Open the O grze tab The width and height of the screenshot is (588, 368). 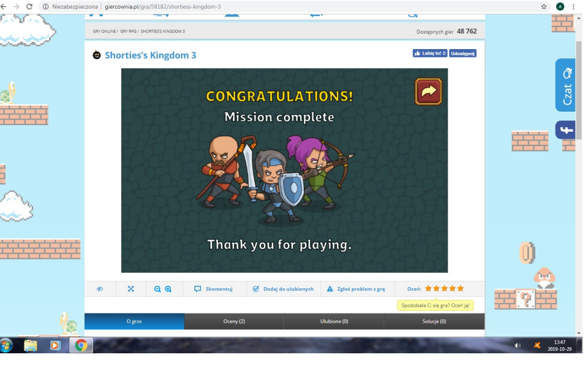point(134,321)
